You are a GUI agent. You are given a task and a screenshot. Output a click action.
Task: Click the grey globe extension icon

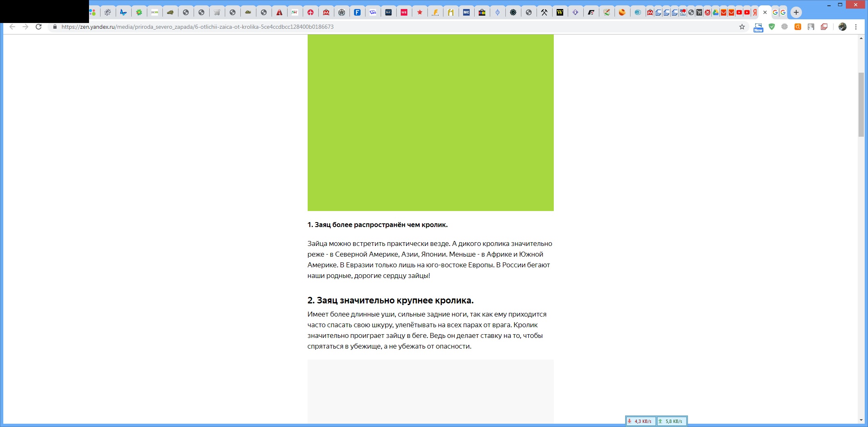(x=785, y=27)
